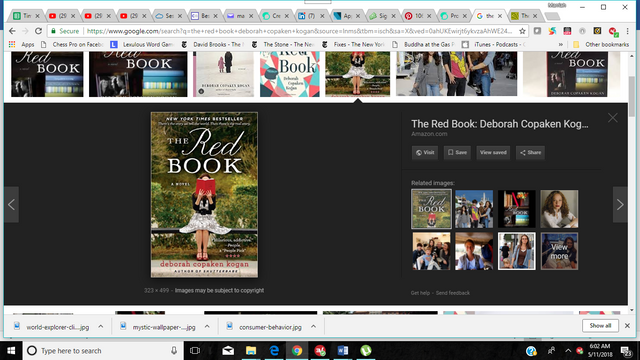Screen dimensions: 640x360
Task: Open the Chess Pro on Facebook bookmark
Action: [x=73, y=44]
